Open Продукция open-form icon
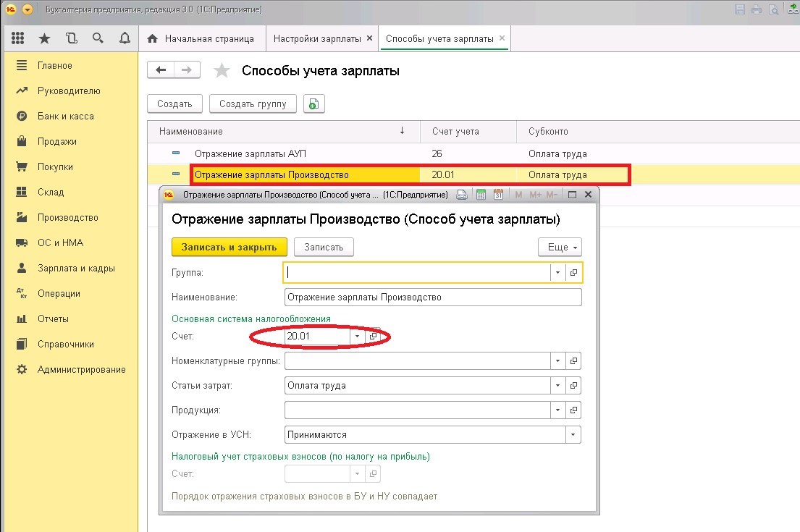The image size is (800, 532). click(x=573, y=410)
